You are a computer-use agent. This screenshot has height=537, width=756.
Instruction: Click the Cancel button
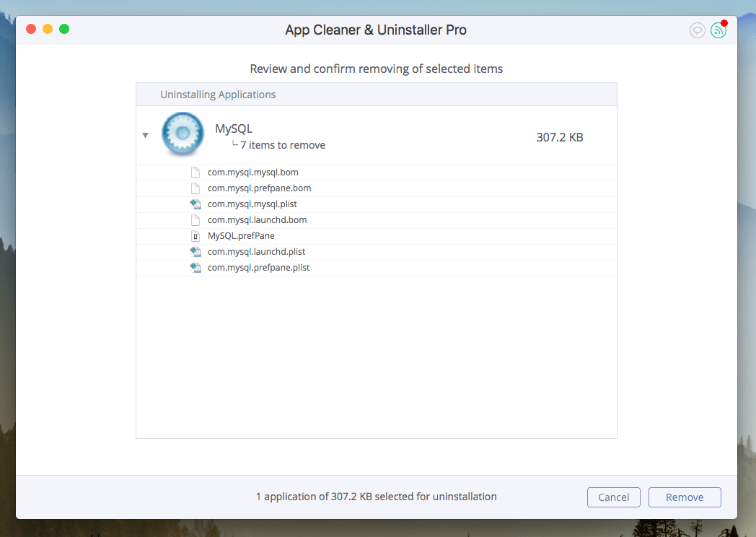(613, 497)
